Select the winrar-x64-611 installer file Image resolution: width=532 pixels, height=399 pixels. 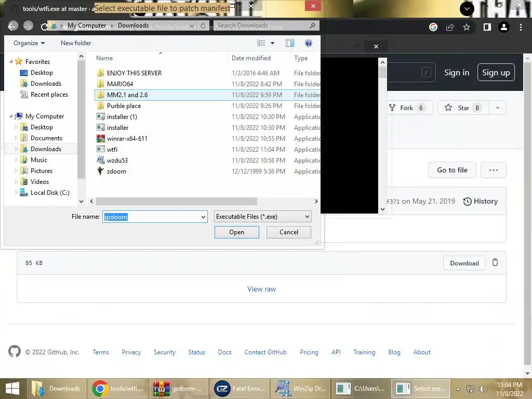pos(127,138)
